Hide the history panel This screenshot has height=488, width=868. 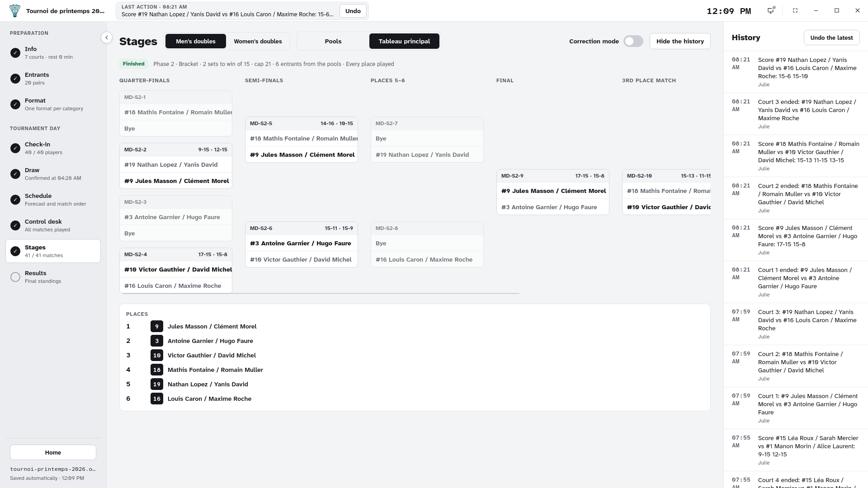[x=680, y=41]
